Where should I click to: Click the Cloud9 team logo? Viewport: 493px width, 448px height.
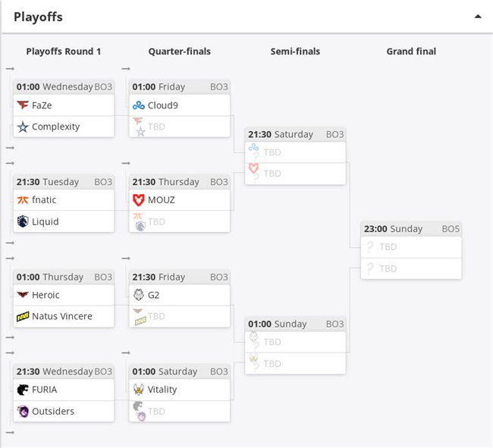[138, 105]
